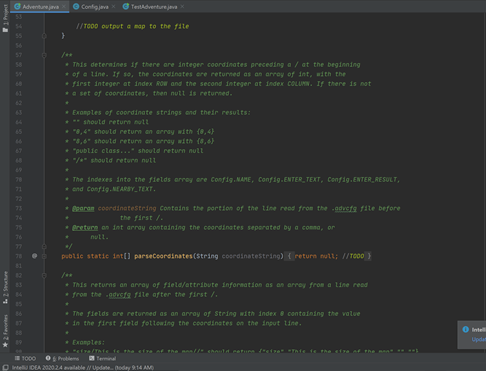Open the Favorites tool window
The image size is (486, 371).
(5, 331)
